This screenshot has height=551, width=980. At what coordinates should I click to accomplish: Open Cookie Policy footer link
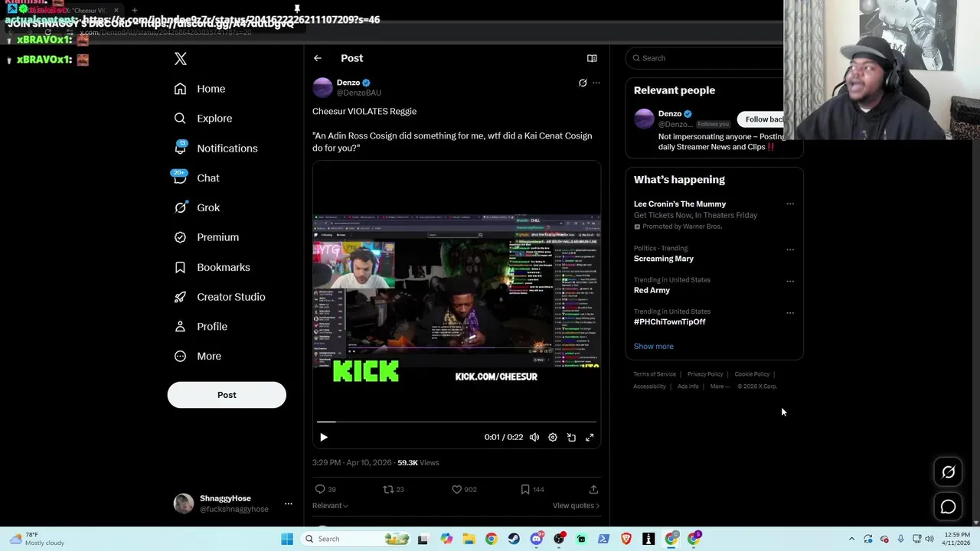point(752,374)
